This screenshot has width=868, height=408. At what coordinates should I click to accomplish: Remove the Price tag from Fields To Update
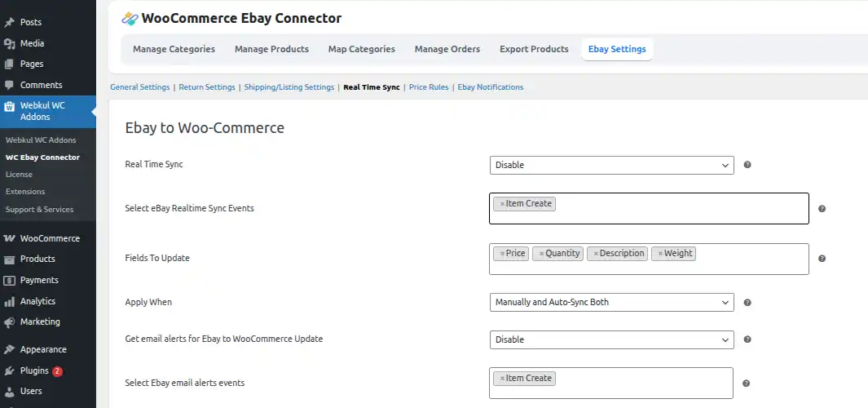[502, 254]
